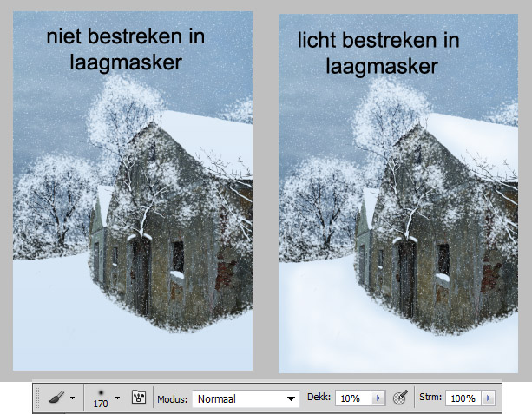Click the 'Modus:' label
532x414 pixels.
pos(173,399)
